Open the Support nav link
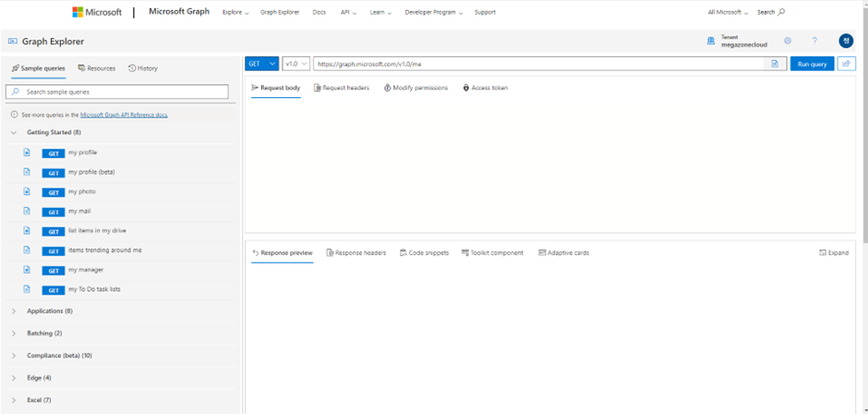Image resolution: width=868 pixels, height=414 pixels. (485, 12)
